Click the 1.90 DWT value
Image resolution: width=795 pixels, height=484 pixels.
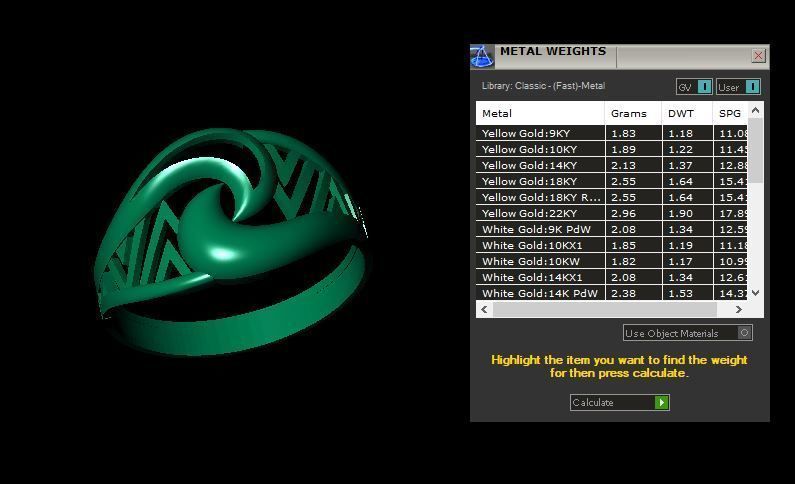(680, 213)
